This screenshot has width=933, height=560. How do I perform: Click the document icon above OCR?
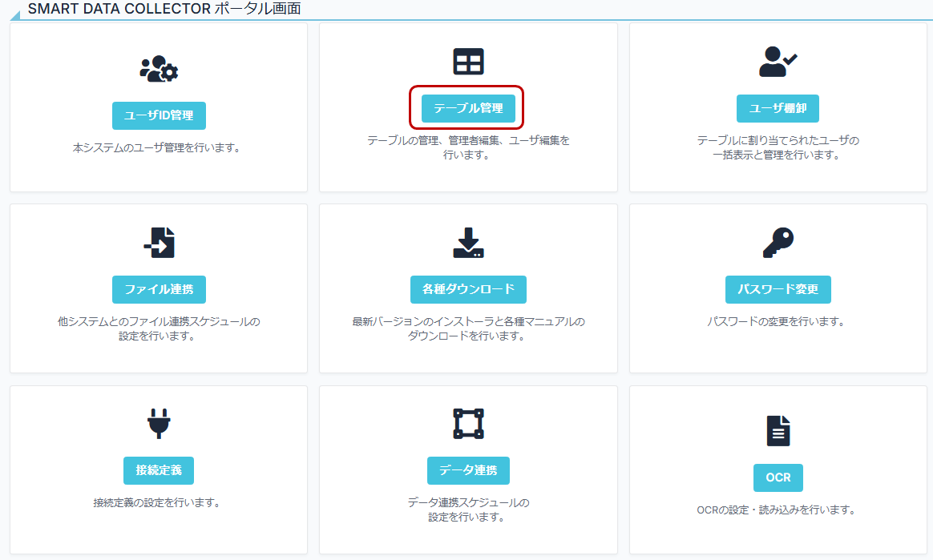[777, 431]
